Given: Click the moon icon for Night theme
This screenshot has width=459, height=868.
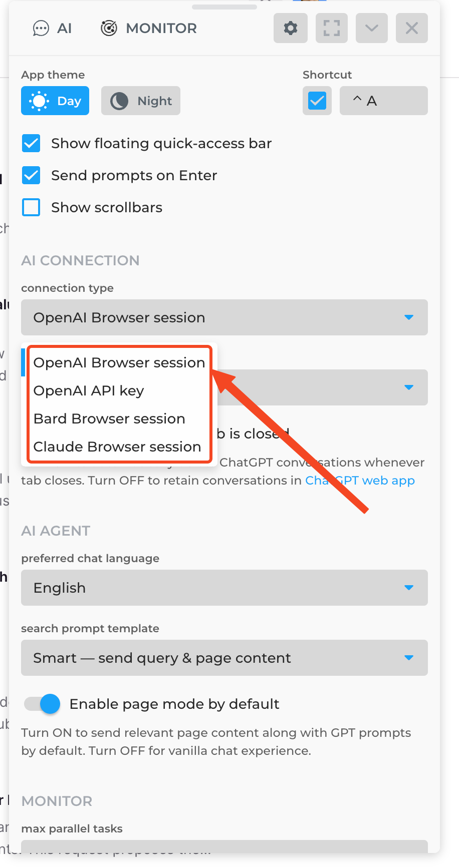Looking at the screenshot, I should [x=119, y=101].
